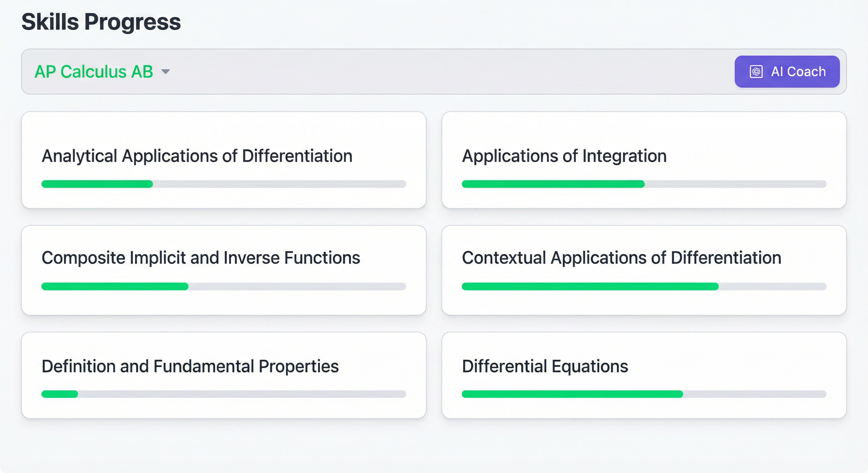Expand the AP Calculus AB dropdown arrow
The width and height of the screenshot is (868, 473).
pos(166,72)
